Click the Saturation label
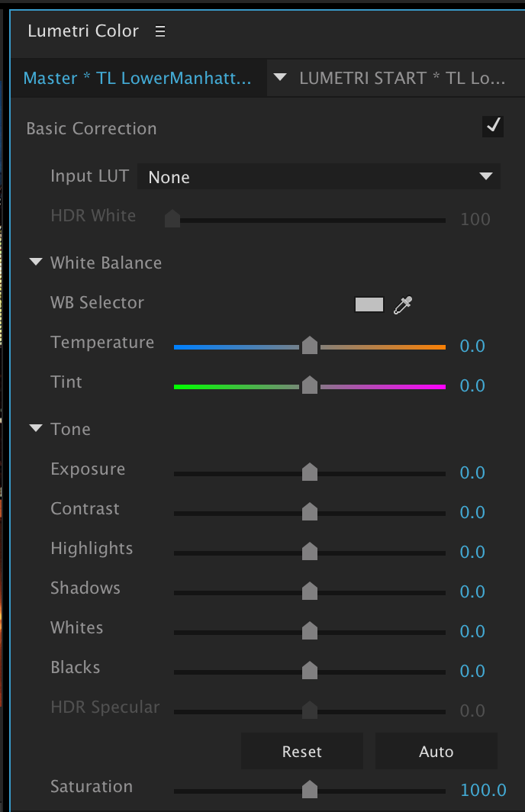Viewport: 525px width, 812px height. pos(92,787)
